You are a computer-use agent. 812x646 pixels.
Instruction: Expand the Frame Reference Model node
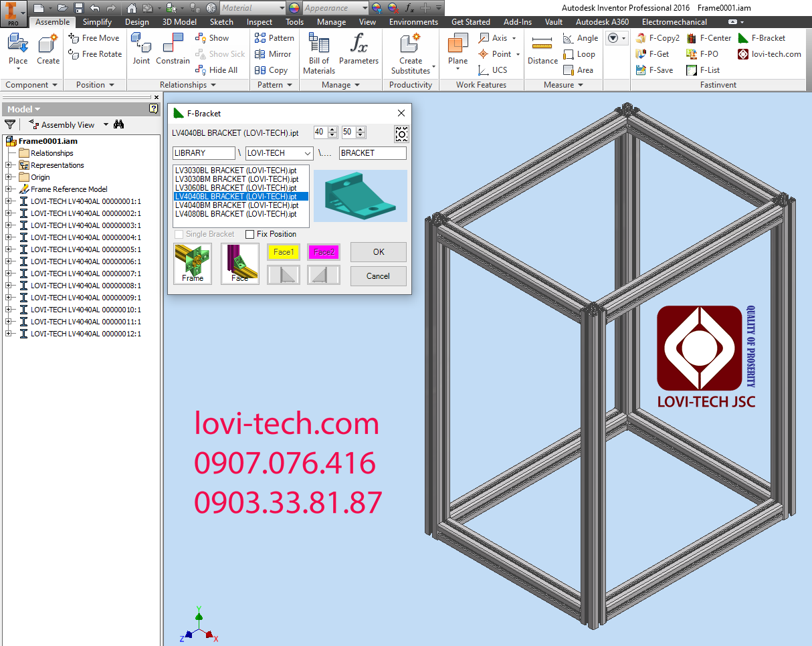coord(8,189)
